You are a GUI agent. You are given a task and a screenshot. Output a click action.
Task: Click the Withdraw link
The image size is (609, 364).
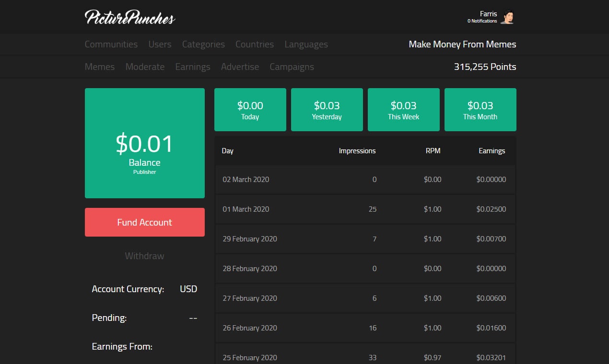coord(145,256)
